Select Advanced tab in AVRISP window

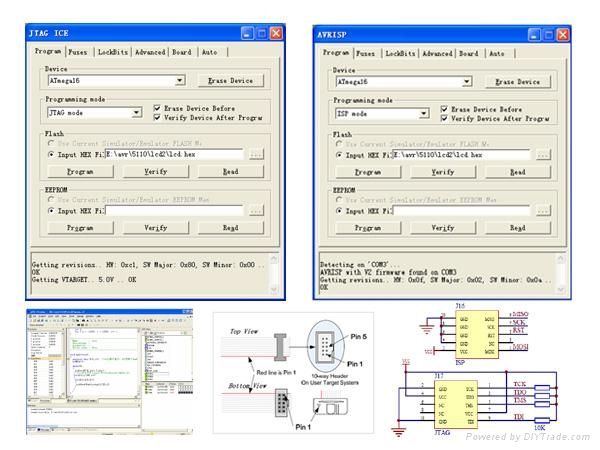(438, 54)
